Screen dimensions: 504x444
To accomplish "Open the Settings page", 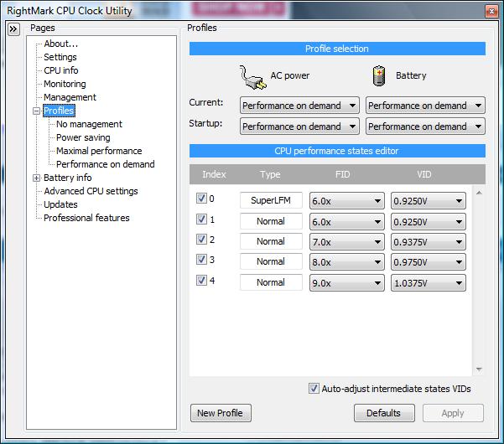I will pyautogui.click(x=60, y=57).
